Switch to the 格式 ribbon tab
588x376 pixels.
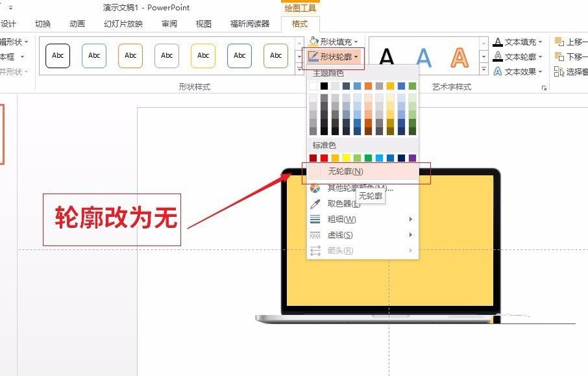pos(299,23)
